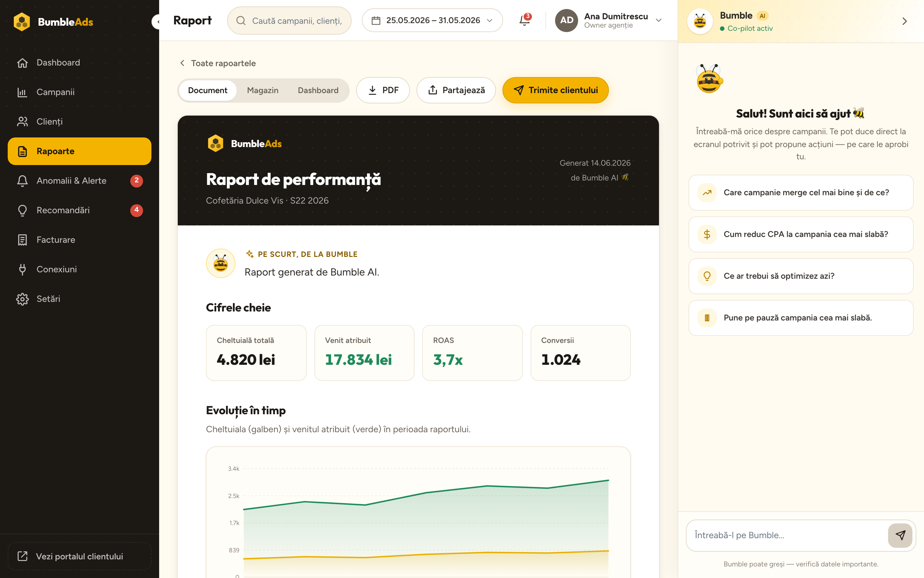Image resolution: width=924 pixels, height=578 pixels.
Task: Click the Partajează share button
Action: pos(456,90)
